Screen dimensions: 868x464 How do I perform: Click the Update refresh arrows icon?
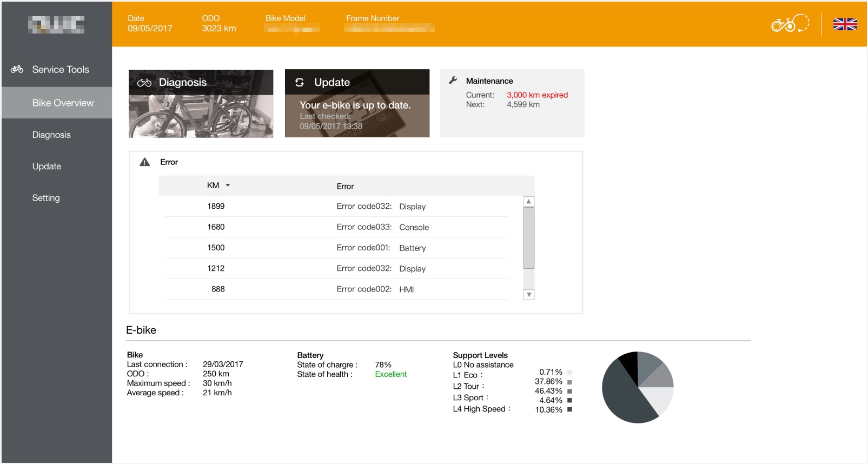tap(300, 82)
